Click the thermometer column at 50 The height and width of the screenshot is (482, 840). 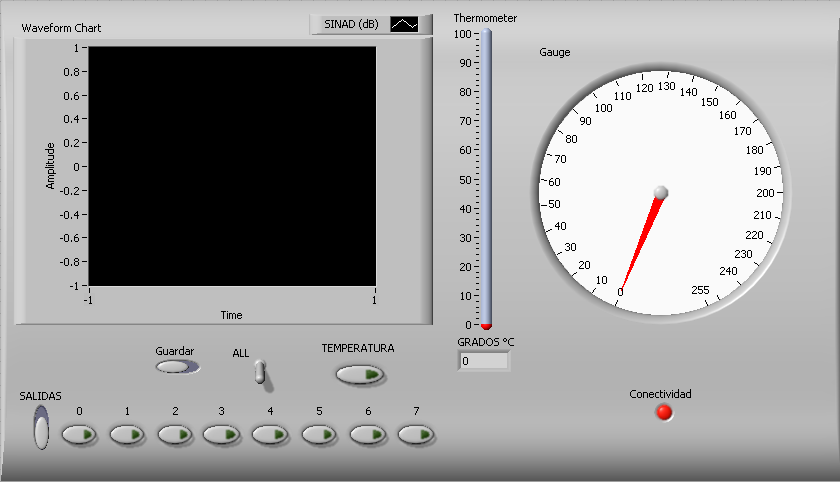coord(486,180)
